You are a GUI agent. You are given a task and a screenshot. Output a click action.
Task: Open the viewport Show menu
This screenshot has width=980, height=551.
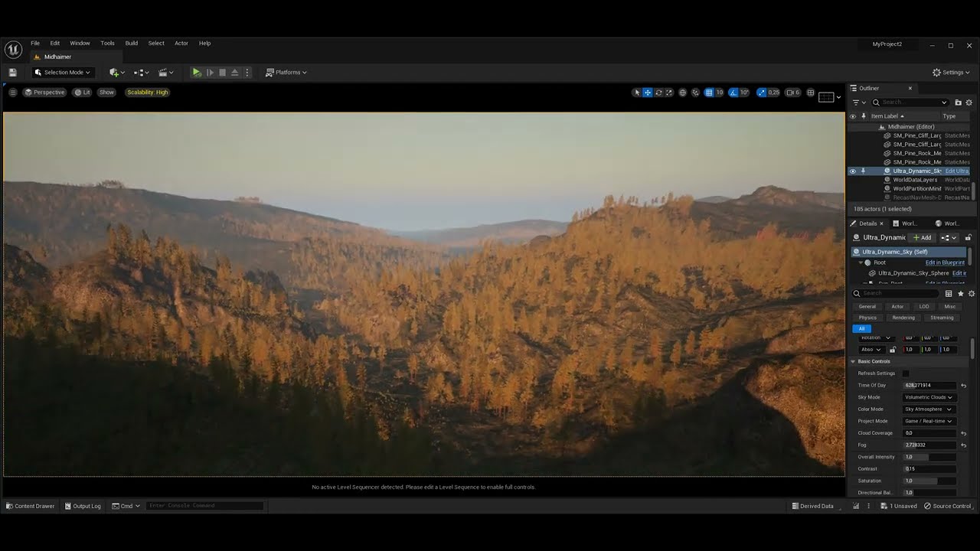point(106,92)
